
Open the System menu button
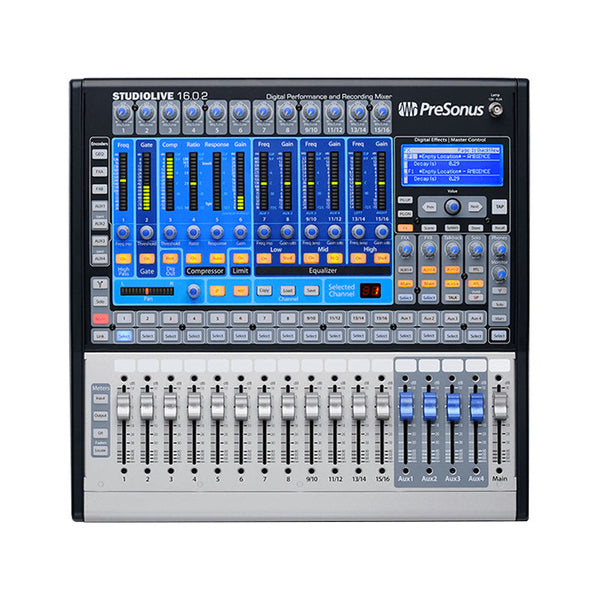coord(452,228)
